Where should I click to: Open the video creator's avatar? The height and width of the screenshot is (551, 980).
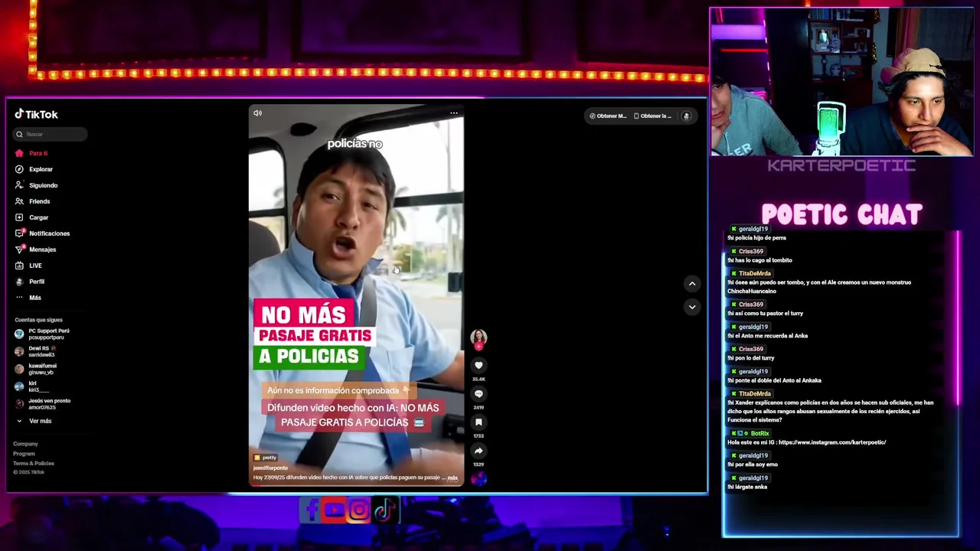(479, 337)
